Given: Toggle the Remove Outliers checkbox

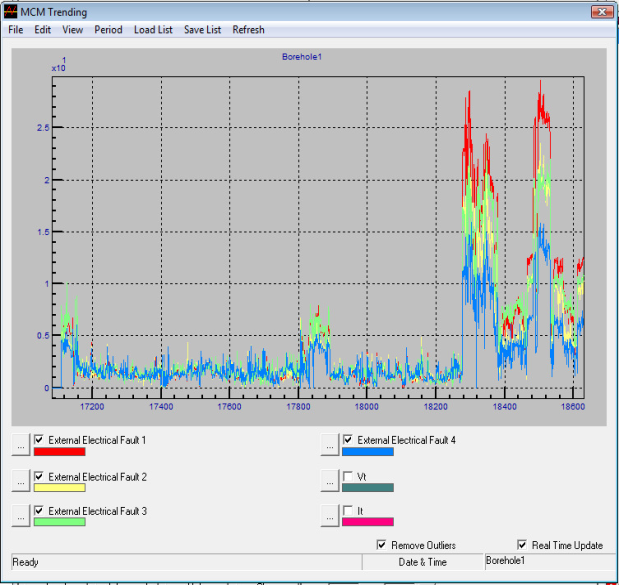Looking at the screenshot, I should pyautogui.click(x=381, y=545).
